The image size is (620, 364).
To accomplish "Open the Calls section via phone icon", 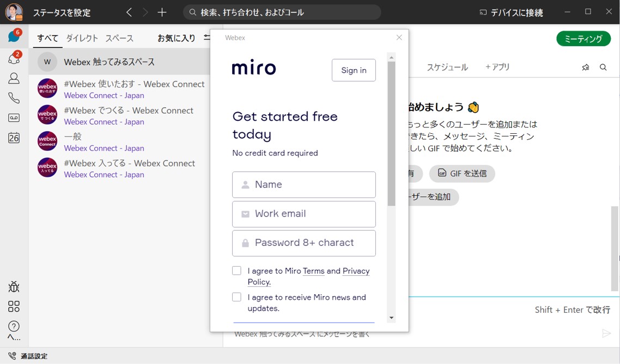I will (14, 97).
